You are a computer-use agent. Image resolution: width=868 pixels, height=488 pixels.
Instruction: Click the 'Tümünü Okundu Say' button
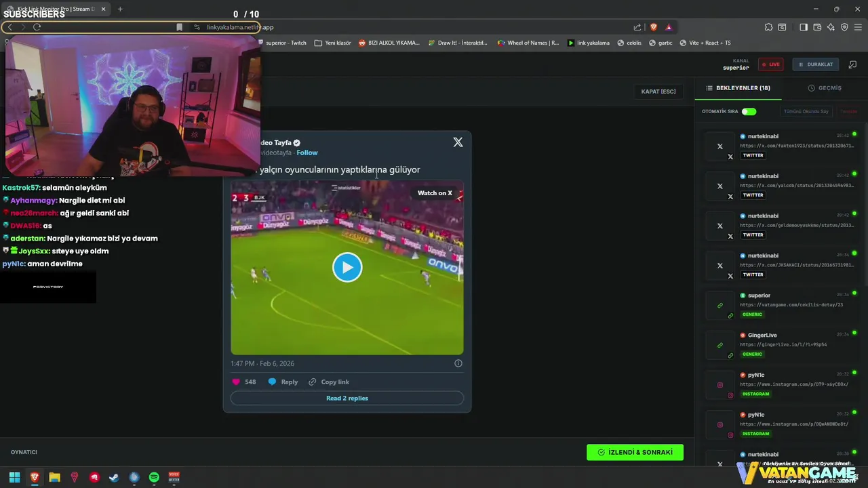coord(806,111)
